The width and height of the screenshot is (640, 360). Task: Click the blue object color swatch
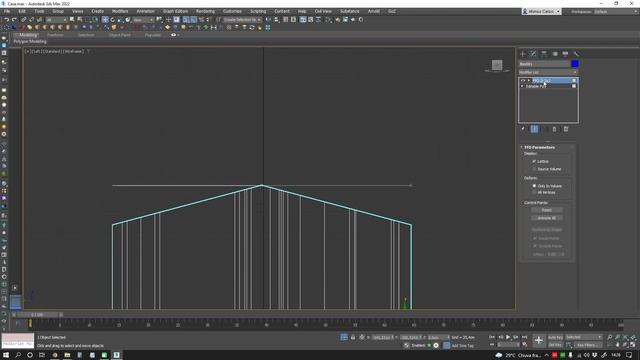[x=575, y=64]
